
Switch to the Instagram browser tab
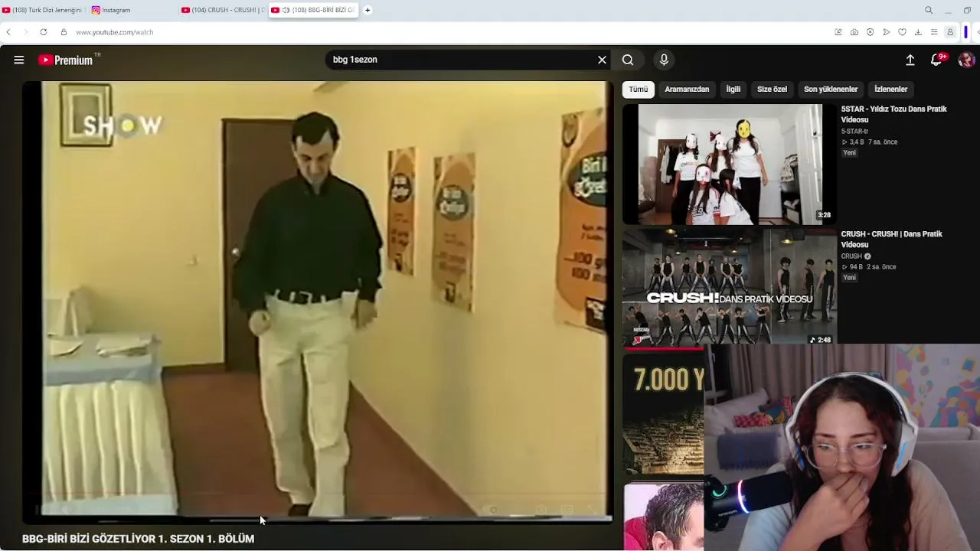[x=133, y=10]
